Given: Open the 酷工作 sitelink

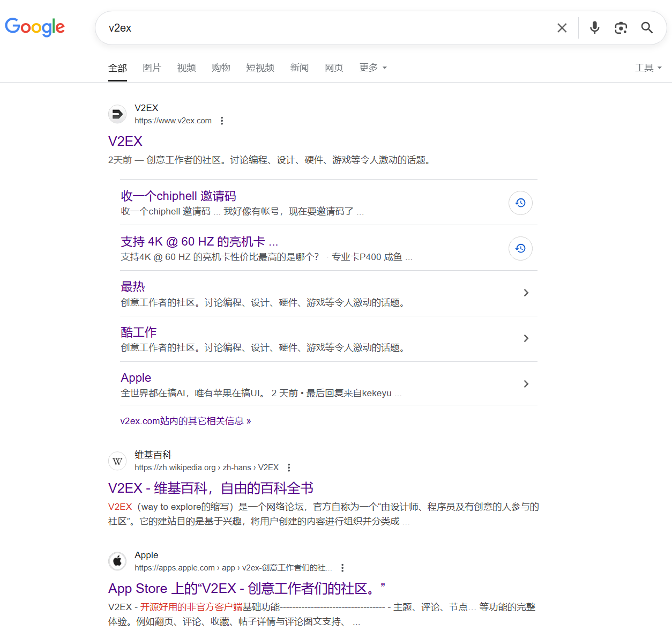Looking at the screenshot, I should point(139,332).
